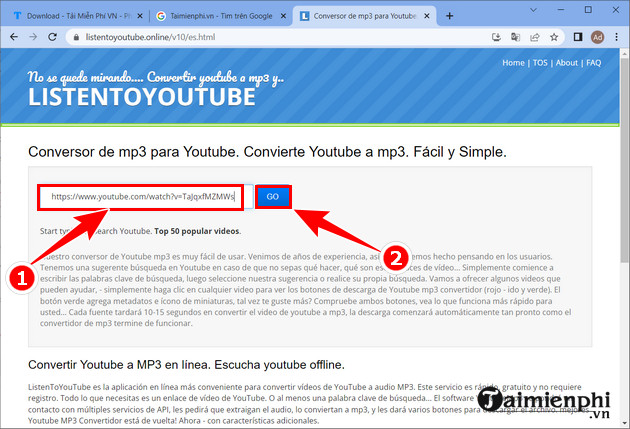Click the tagline 'No se quede mirando'
Image resolution: width=630 pixels, height=429 pixels.
coord(155,77)
